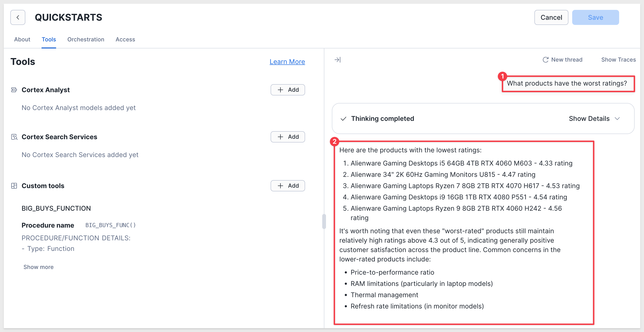The image size is (644, 332).
Task: Click Show Traces
Action: (618, 59)
